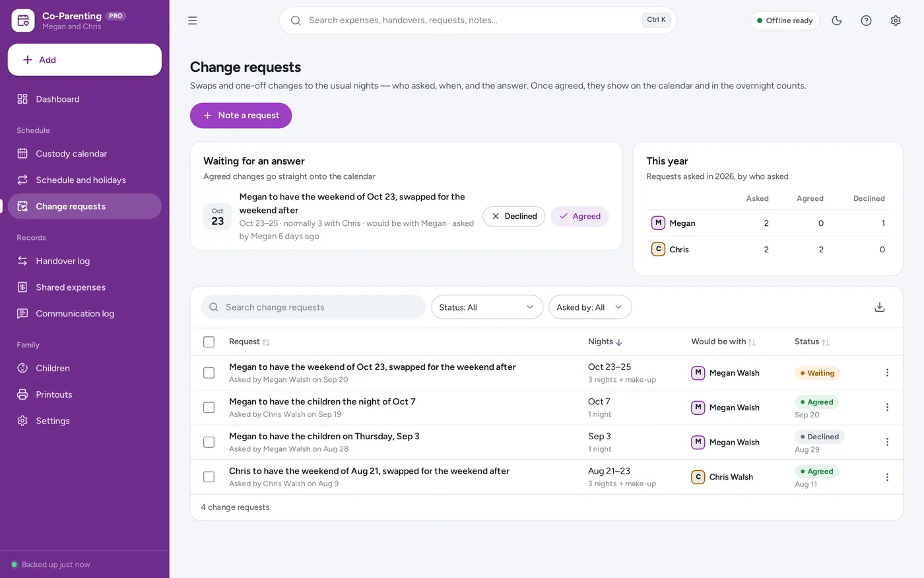Click the Co-Parenting app logo
This screenshot has height=578, width=924.
(23, 20)
